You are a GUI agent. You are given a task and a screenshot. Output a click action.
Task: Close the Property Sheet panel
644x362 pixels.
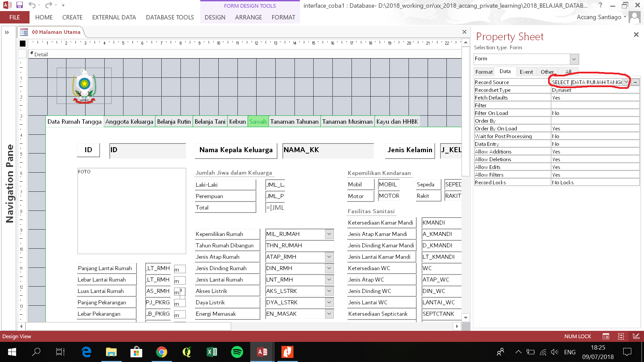636,35
